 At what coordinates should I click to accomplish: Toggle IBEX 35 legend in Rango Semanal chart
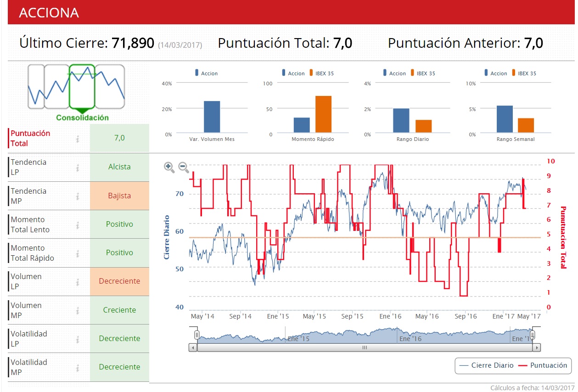tap(523, 73)
